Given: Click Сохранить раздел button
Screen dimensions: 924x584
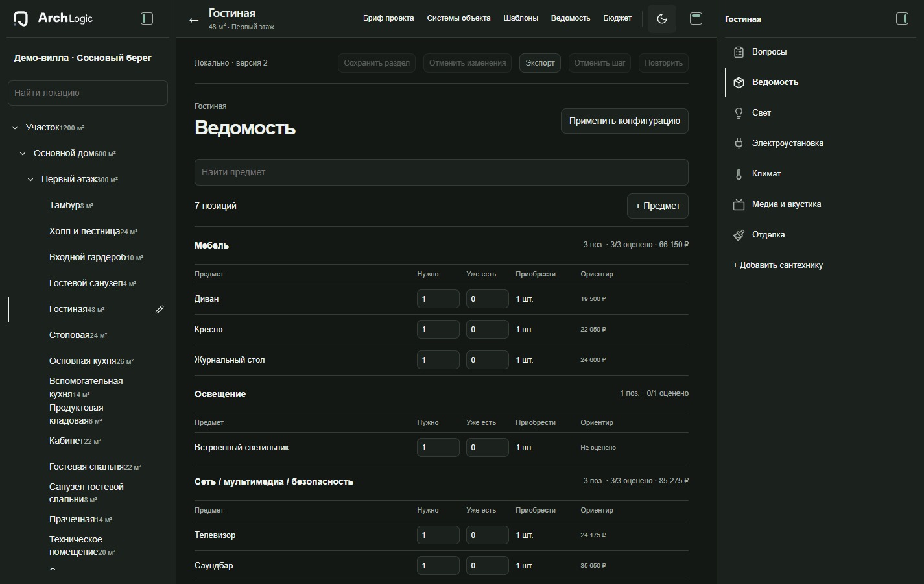Looking at the screenshot, I should coord(377,63).
